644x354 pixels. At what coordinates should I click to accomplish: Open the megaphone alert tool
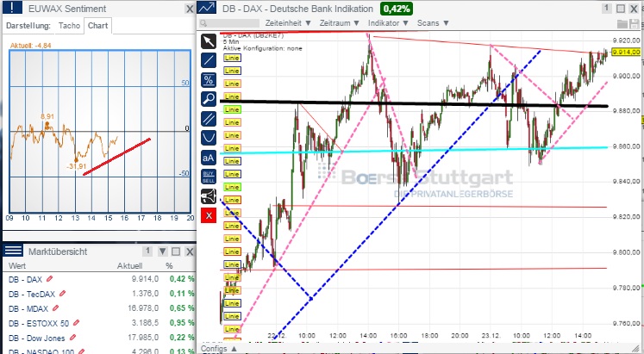coord(208,196)
